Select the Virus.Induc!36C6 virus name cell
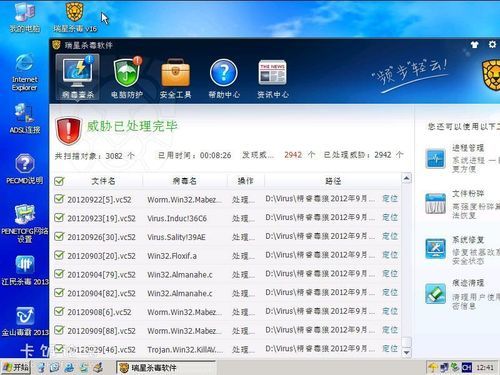500x375 pixels. (x=177, y=219)
